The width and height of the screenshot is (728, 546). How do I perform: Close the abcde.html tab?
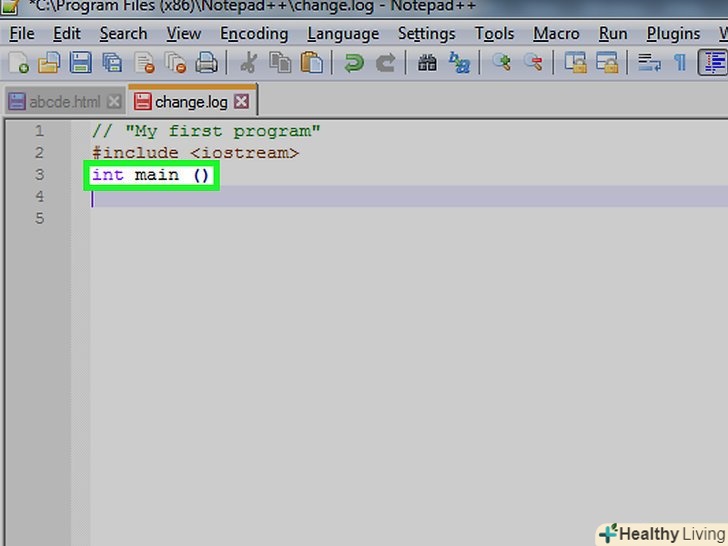click(x=114, y=102)
